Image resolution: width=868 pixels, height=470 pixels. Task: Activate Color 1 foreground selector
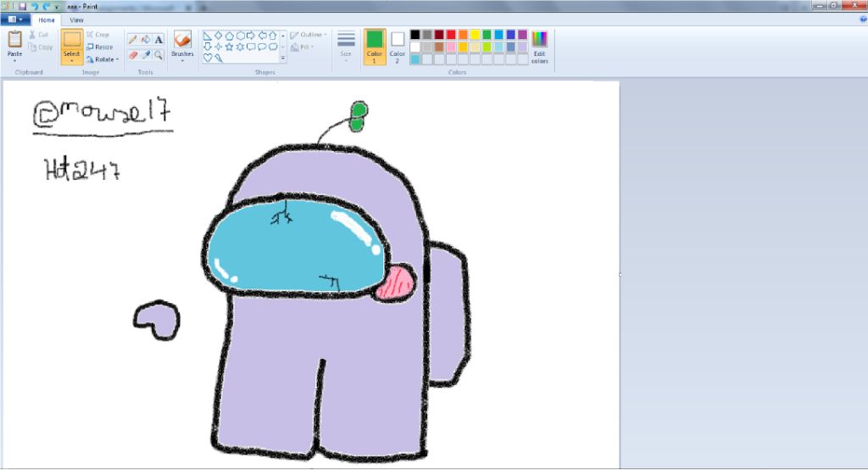pyautogui.click(x=374, y=47)
